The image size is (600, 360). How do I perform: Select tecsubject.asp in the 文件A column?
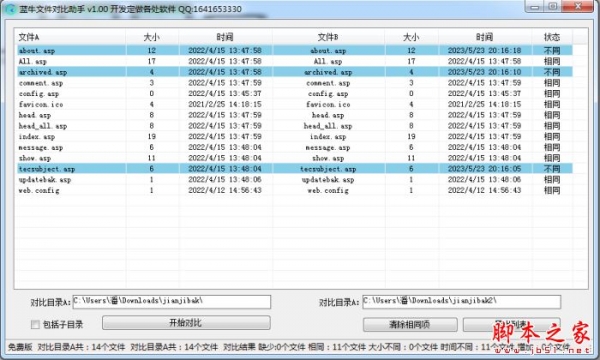(x=47, y=169)
